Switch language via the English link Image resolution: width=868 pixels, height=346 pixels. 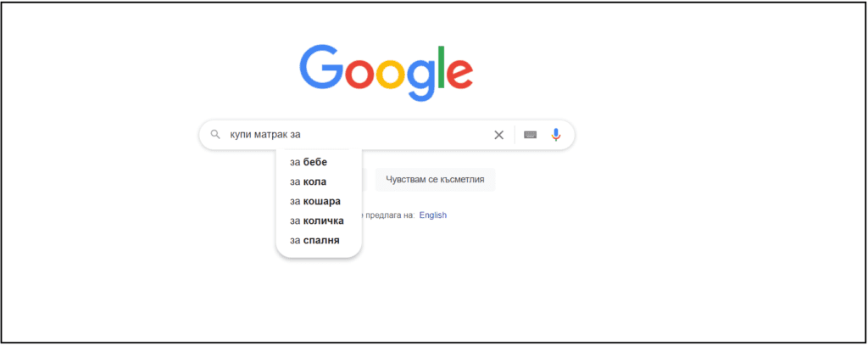[432, 215]
